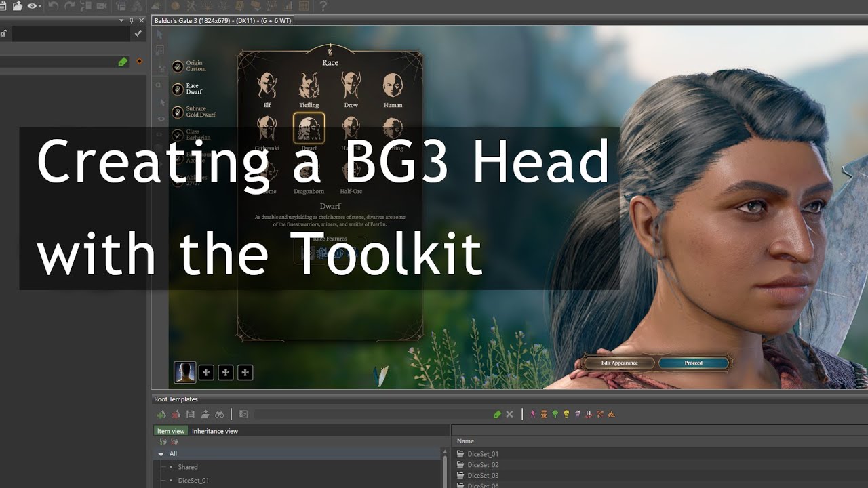Screen dimensions: 868x488
Task: Click the Proceed button
Action: (694, 363)
